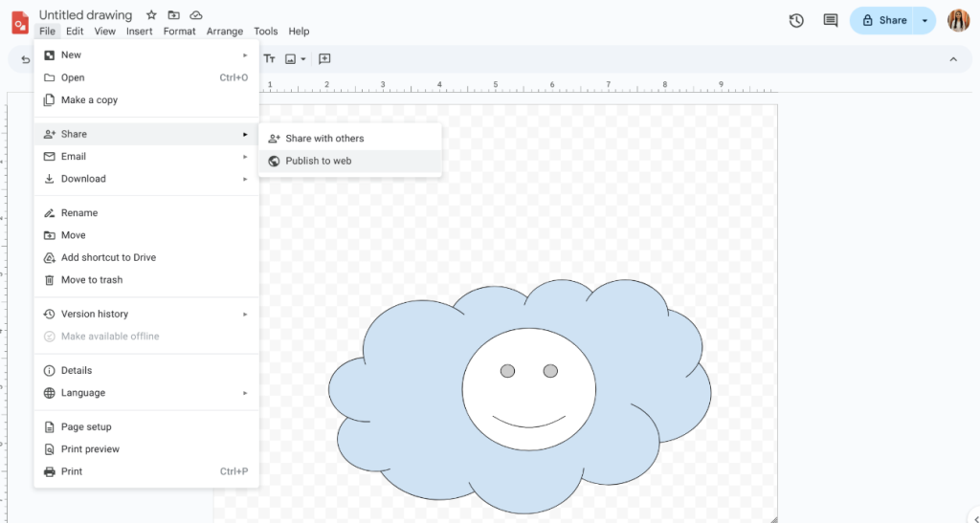Click the undo arrow in toolbar
The image size is (980, 523).
click(25, 59)
